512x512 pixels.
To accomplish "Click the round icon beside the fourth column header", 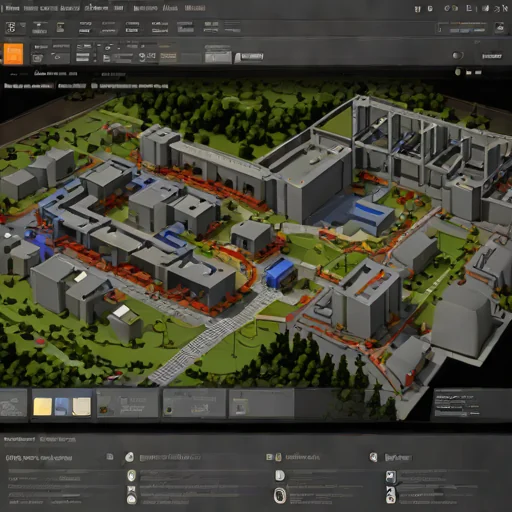I will pyautogui.click(x=373, y=457).
